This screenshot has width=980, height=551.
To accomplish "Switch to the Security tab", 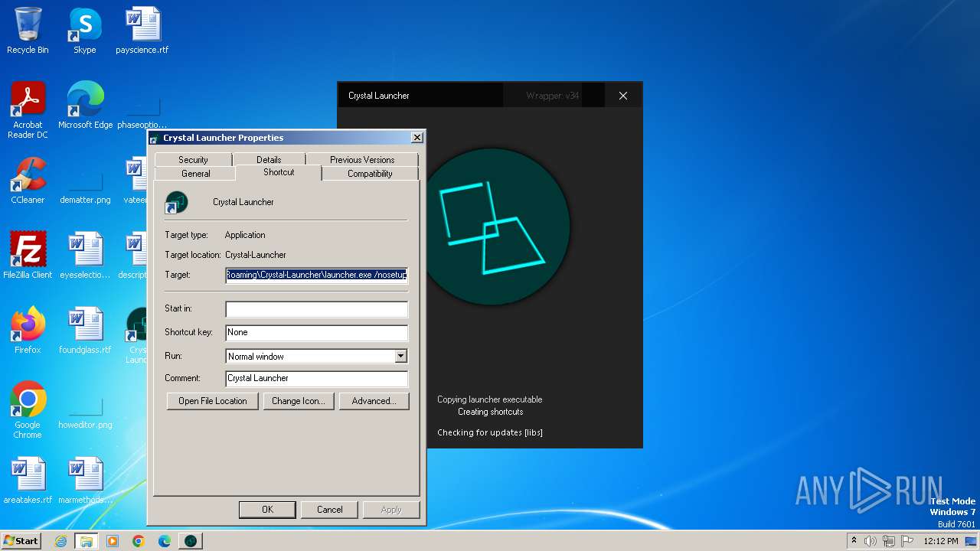I will 193,159.
